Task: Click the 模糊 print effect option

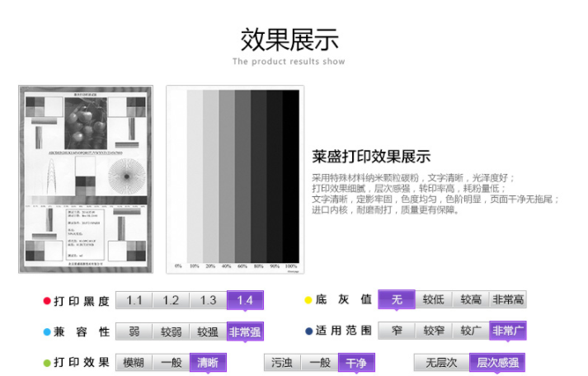Action: pyautogui.click(x=134, y=363)
